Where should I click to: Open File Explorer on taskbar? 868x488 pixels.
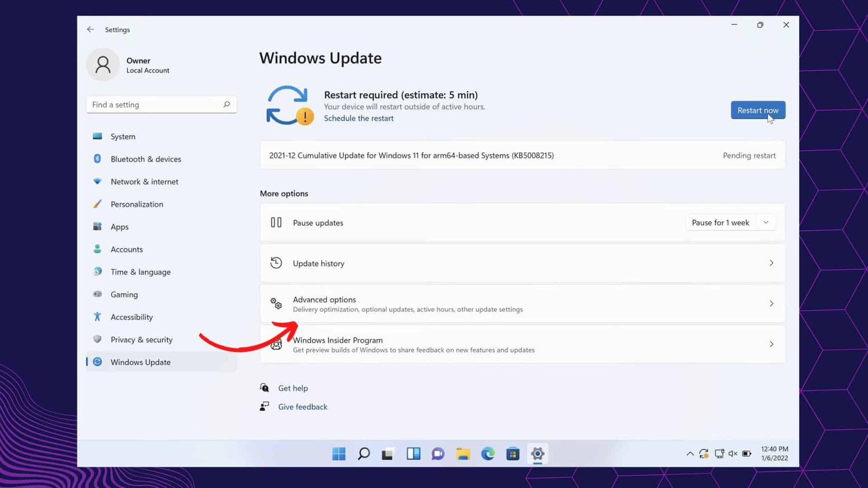pos(463,454)
